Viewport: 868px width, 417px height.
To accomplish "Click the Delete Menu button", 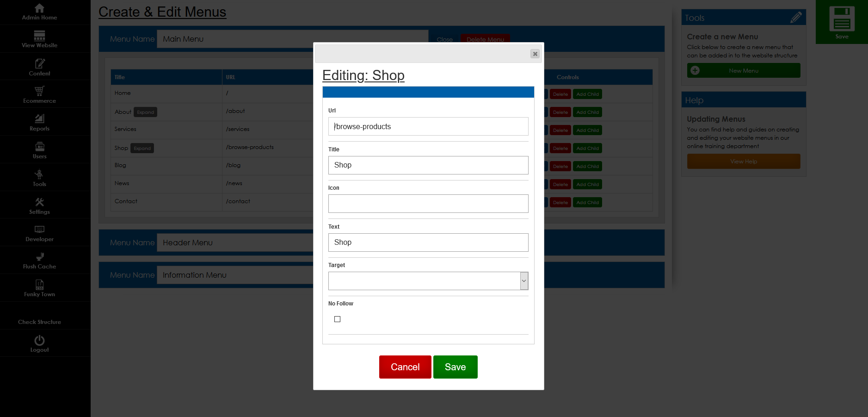I will coord(486,39).
